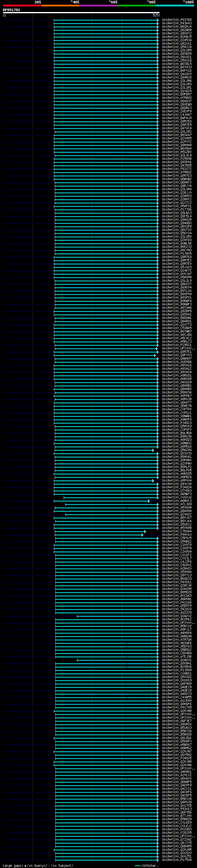Click the query name BP051701
197x868 pixels.
click(x=11, y=10)
